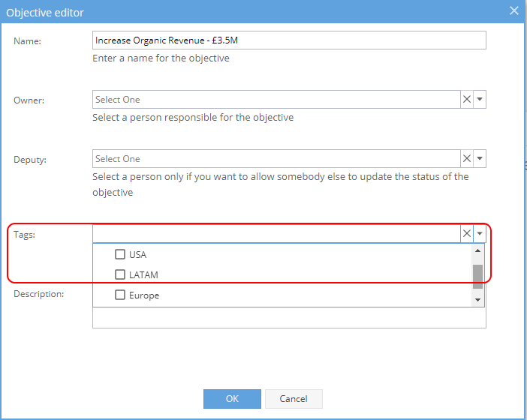
Task: Close the Objective editor dialog
Action: 514,10
